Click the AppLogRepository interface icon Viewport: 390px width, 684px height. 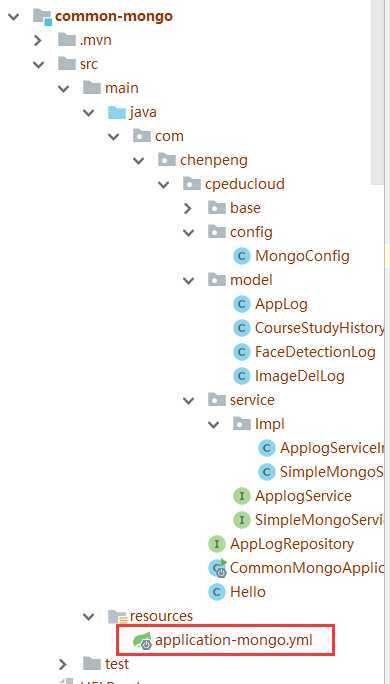pyautogui.click(x=216, y=544)
